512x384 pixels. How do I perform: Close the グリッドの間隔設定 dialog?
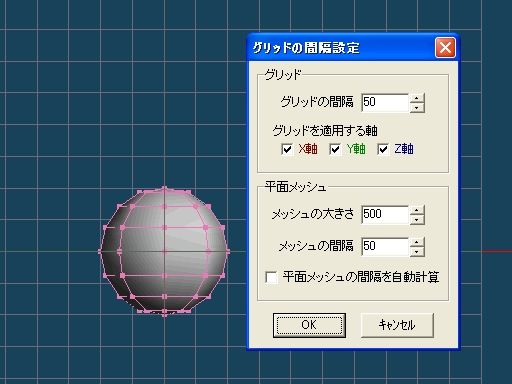point(445,48)
